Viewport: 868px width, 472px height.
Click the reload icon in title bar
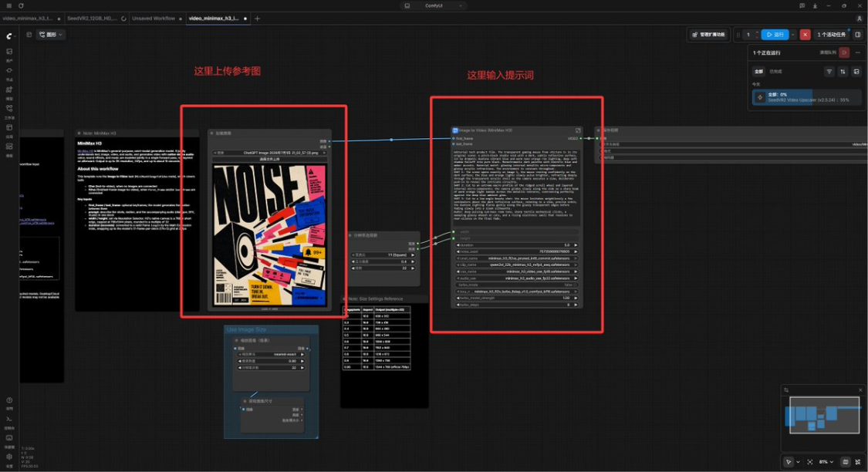(21, 5)
